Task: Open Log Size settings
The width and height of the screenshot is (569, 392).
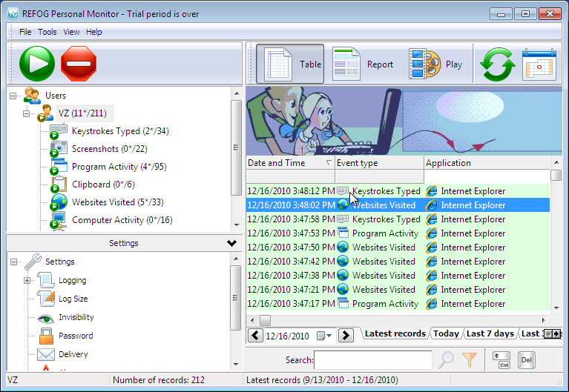Action: point(73,299)
